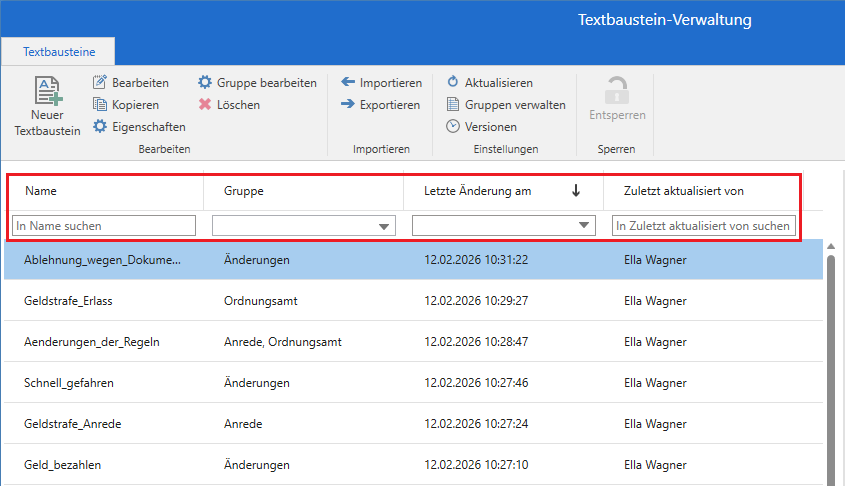
Task: Click the Gruppe bearbeiten command
Action: pos(257,83)
